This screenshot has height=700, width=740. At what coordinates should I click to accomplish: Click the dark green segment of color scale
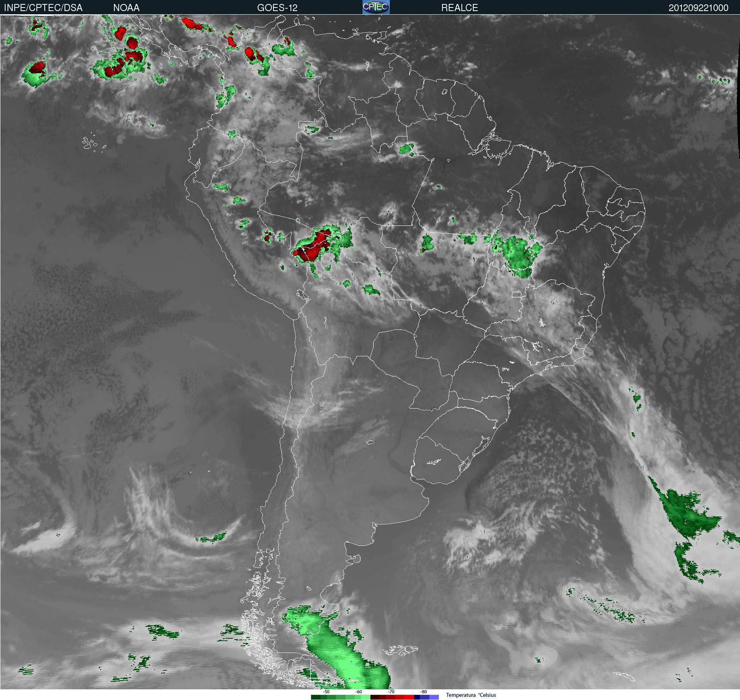[316, 697]
